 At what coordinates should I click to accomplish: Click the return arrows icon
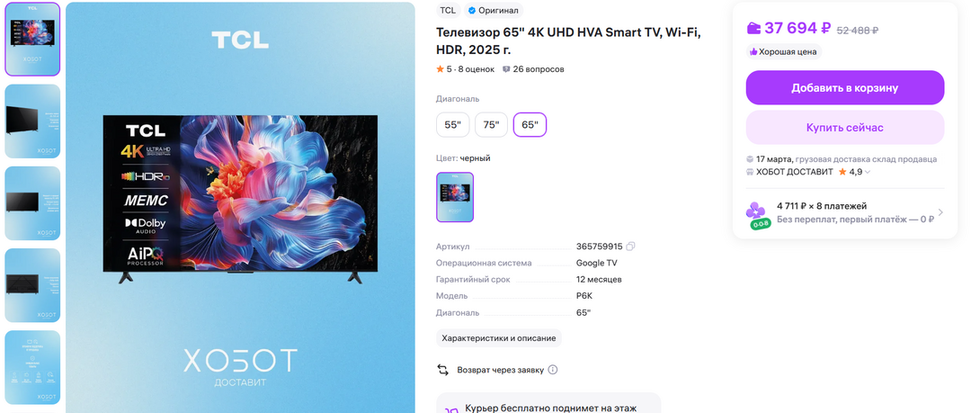tap(442, 370)
